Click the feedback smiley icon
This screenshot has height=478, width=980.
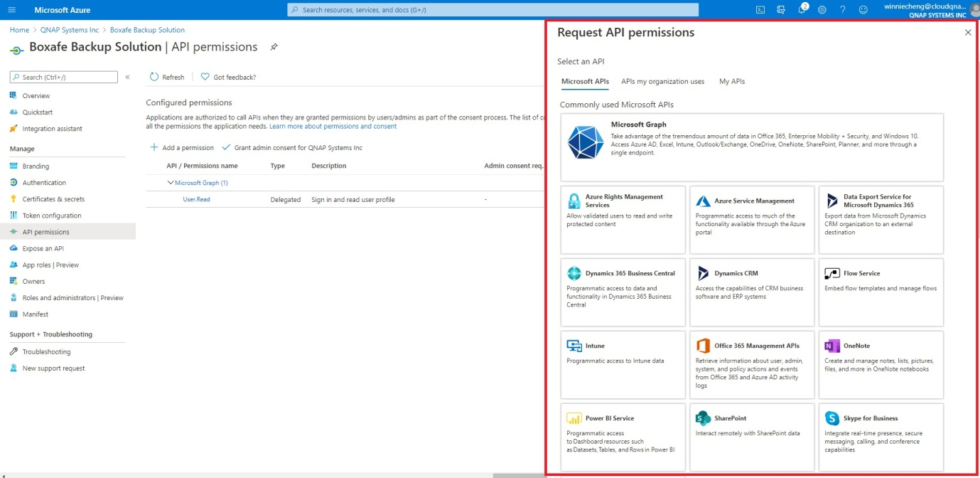863,10
